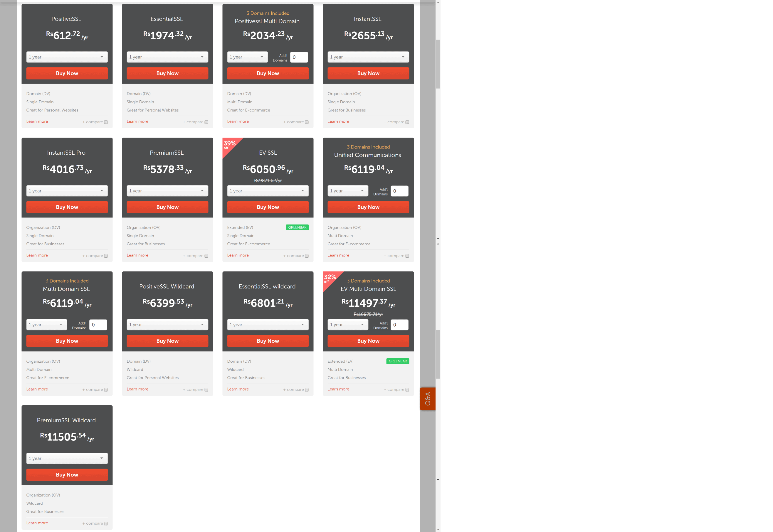
Task: Click Learn more link under EV SSL
Action: pyautogui.click(x=238, y=255)
